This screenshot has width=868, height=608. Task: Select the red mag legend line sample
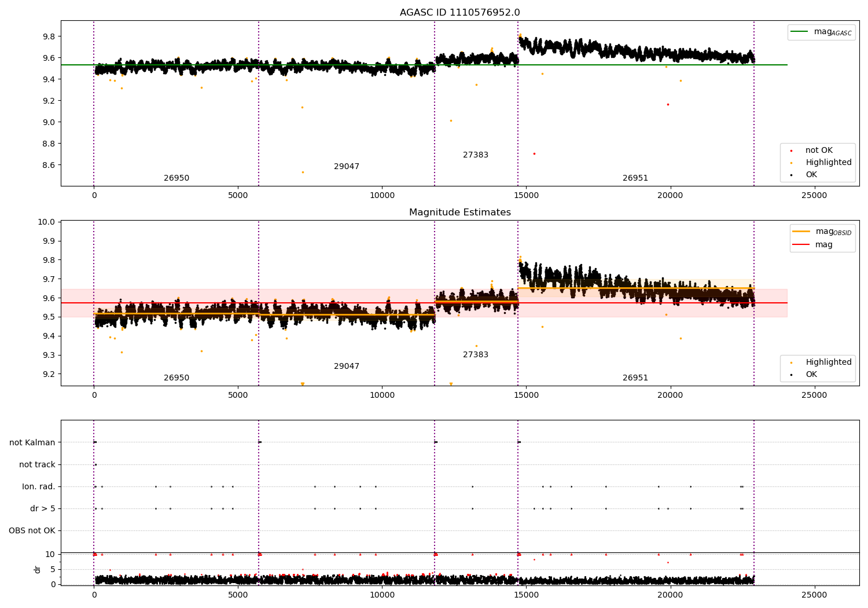coord(801,244)
